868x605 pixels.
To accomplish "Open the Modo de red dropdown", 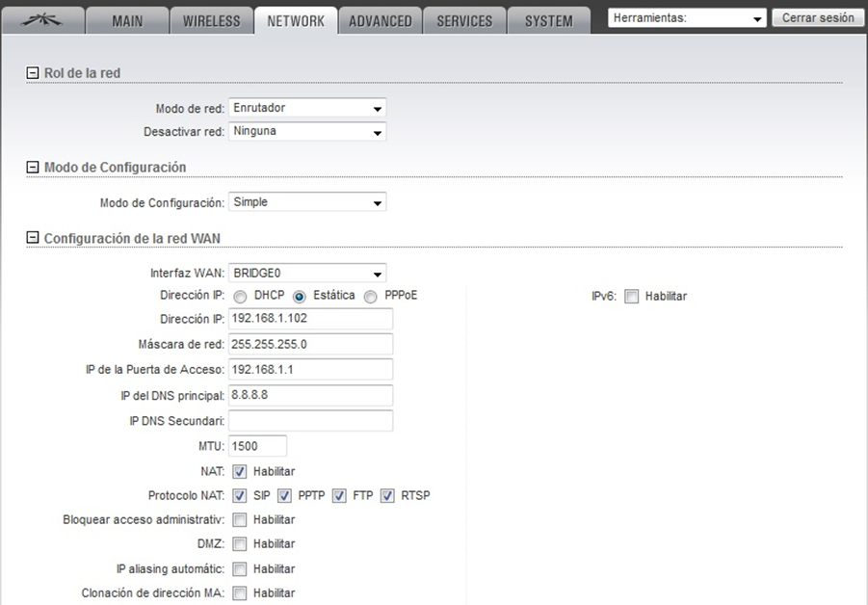I will click(307, 108).
